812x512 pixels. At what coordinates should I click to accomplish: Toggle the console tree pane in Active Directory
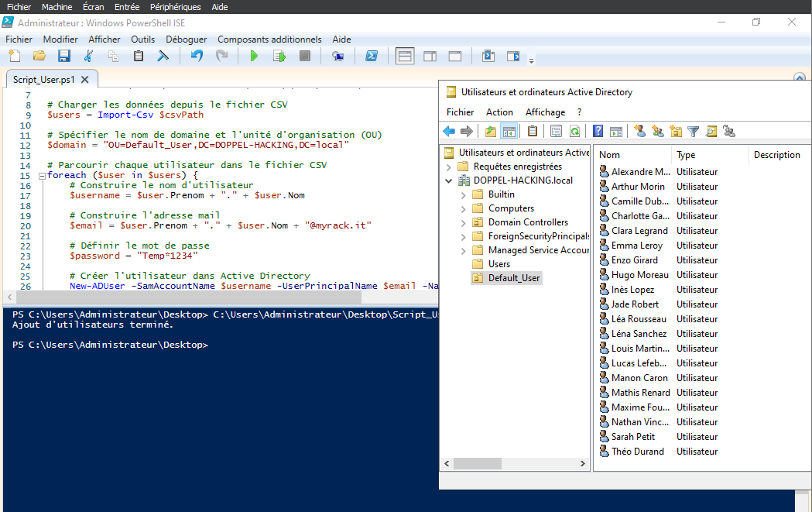coord(509,132)
